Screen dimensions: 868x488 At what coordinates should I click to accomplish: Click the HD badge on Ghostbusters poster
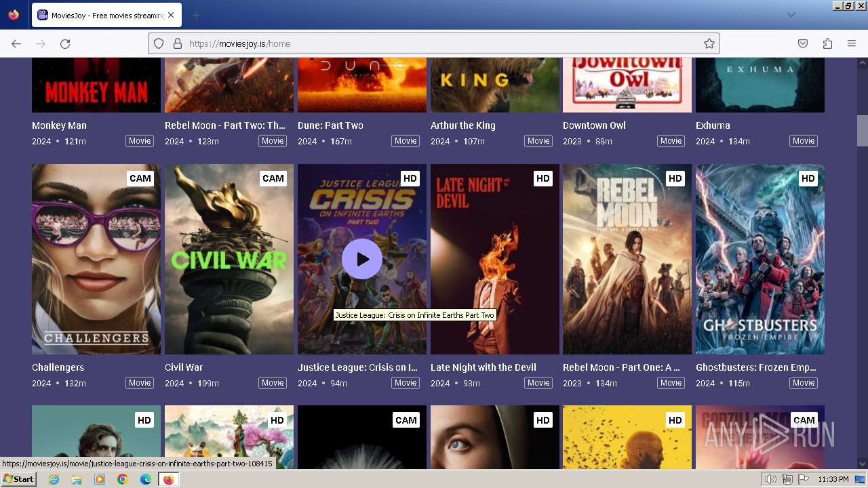[808, 178]
